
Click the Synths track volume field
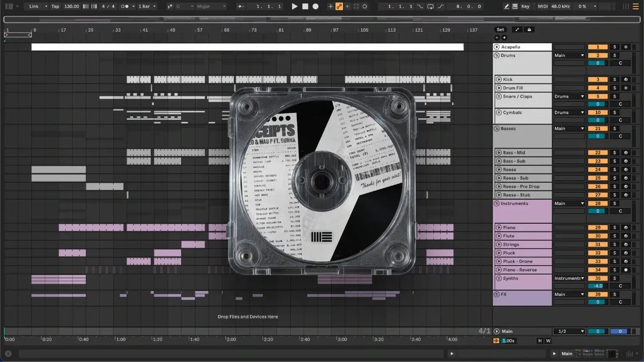pos(597,286)
